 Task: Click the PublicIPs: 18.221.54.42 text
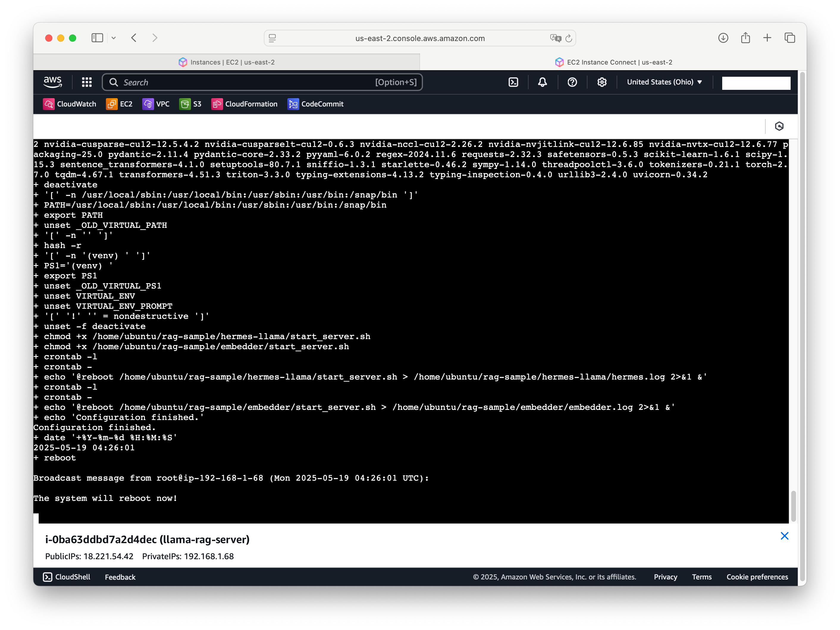click(x=89, y=556)
